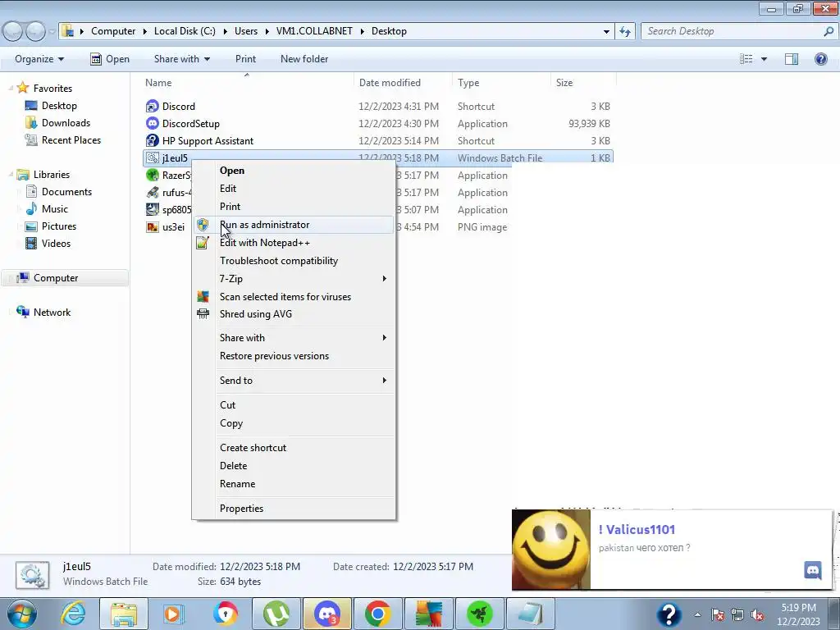Click the j1eul5 batch file icon
The width and height of the screenshot is (840, 630).
(152, 157)
